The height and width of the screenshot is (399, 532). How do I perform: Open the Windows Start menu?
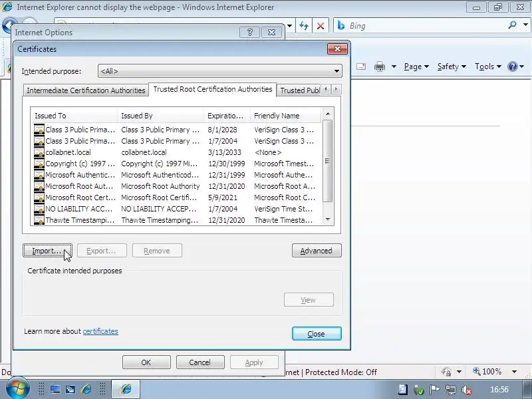pyautogui.click(x=17, y=388)
